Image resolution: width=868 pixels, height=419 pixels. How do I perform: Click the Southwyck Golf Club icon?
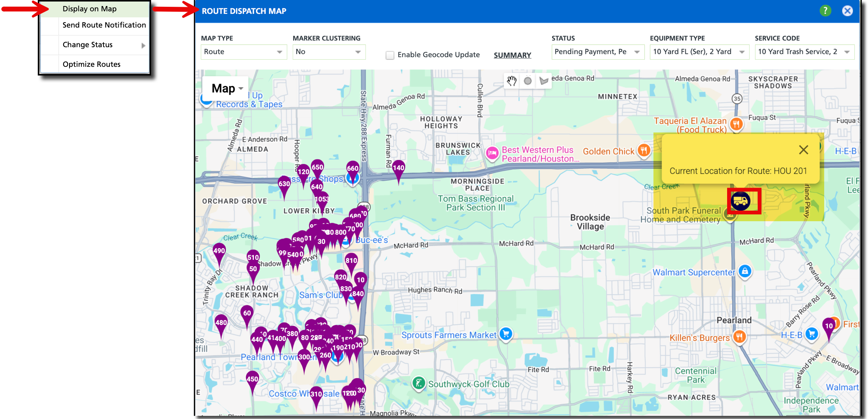[419, 384]
